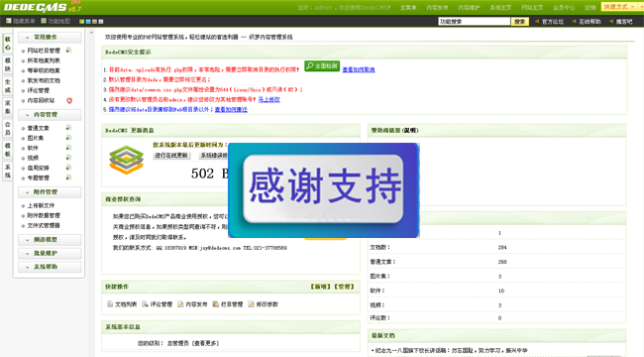Click the 查看更多 link beside 总管理员
The height and width of the screenshot is (357, 644).
206,343
